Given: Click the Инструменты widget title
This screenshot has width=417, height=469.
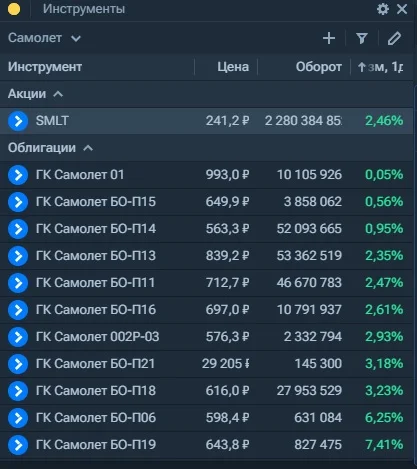Looking at the screenshot, I should pos(84,9).
